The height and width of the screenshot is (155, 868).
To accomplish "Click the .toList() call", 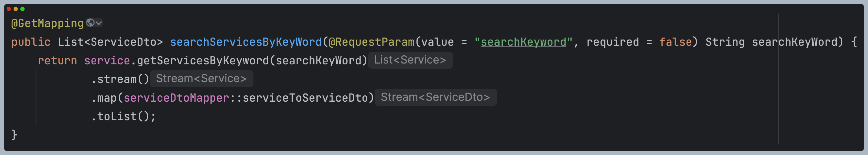I will 123,117.
